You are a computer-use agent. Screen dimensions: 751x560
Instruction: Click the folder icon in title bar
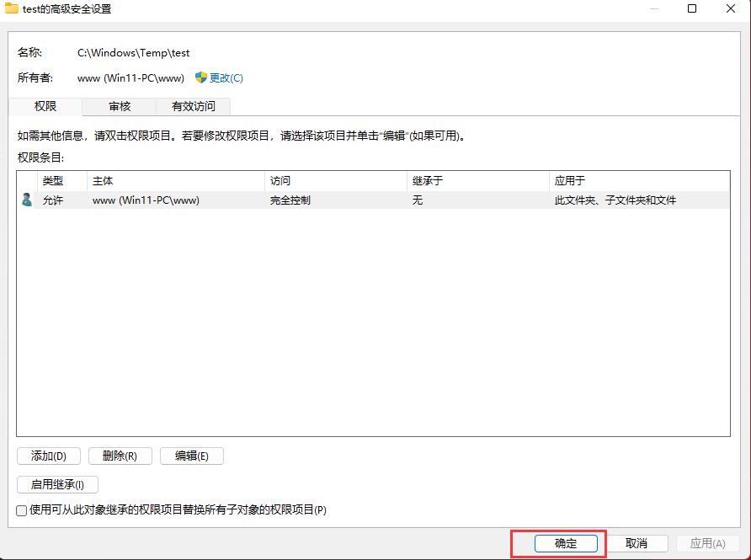[13, 9]
